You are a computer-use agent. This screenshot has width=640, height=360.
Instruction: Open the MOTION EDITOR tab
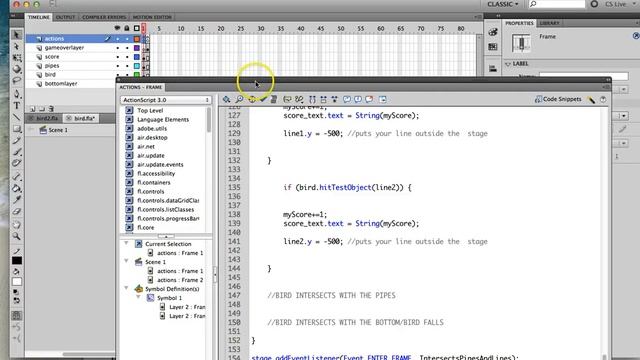coord(152,17)
